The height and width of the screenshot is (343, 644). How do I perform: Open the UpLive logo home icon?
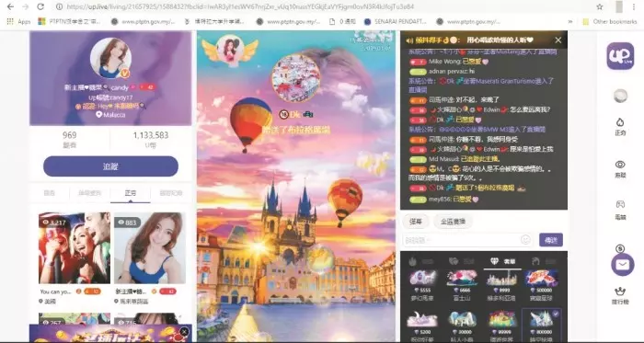(x=620, y=56)
